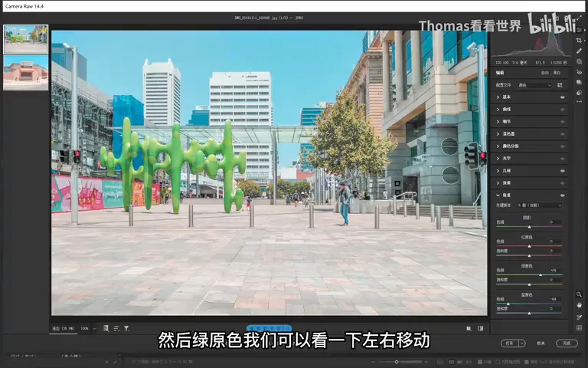Screen dimensions: 588x368
Task: Select the Crop tool in right toolbar
Action: click(579, 40)
